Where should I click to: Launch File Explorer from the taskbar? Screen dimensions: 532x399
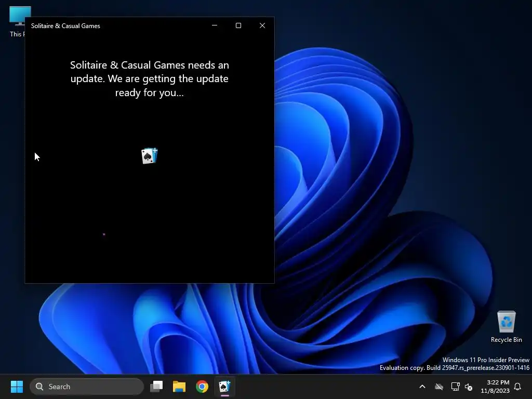[x=179, y=387]
